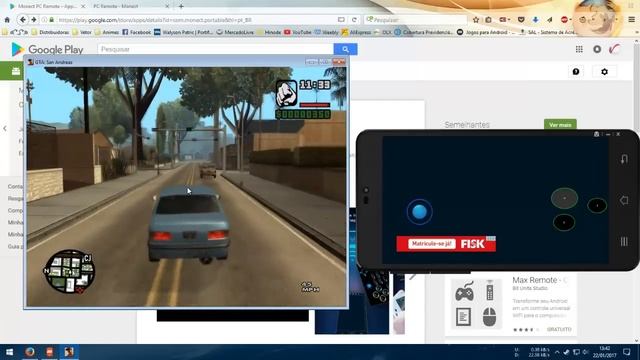Open Distribuidoras bookmark folder
This screenshot has height=360, width=640.
50,32
